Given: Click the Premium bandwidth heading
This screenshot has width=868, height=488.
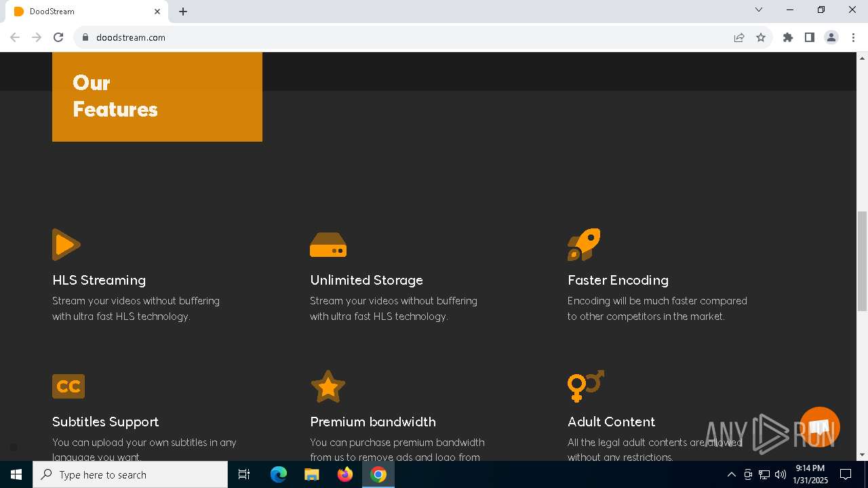Looking at the screenshot, I should click(x=373, y=422).
